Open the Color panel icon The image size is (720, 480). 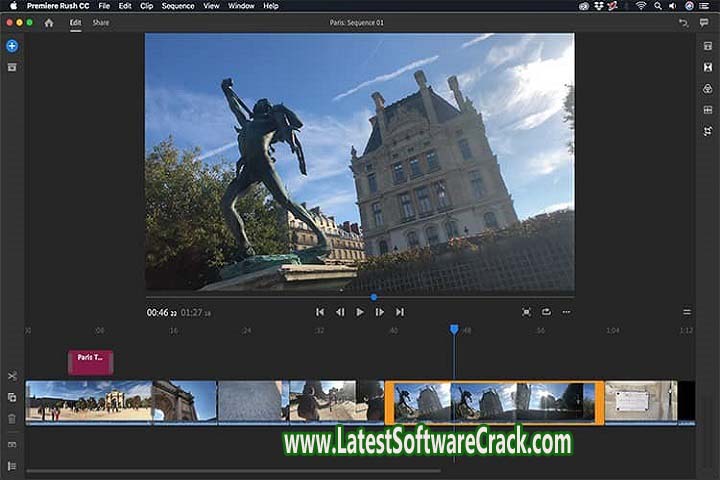[707, 89]
